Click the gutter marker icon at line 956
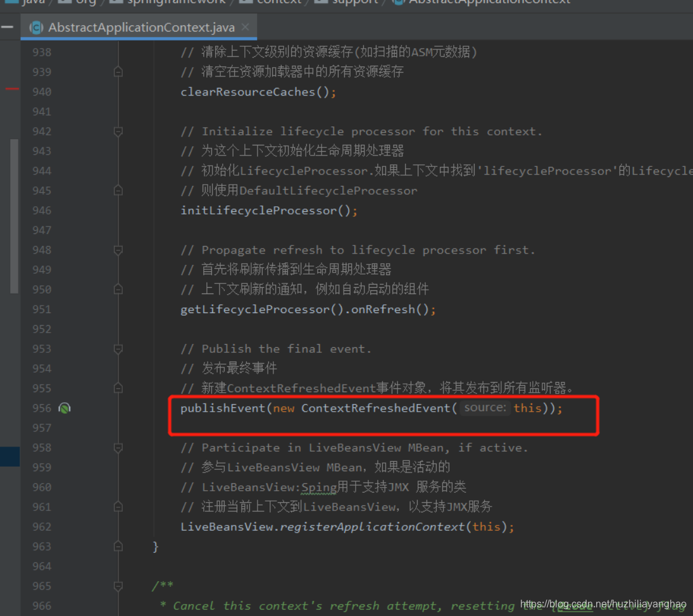 (x=65, y=408)
